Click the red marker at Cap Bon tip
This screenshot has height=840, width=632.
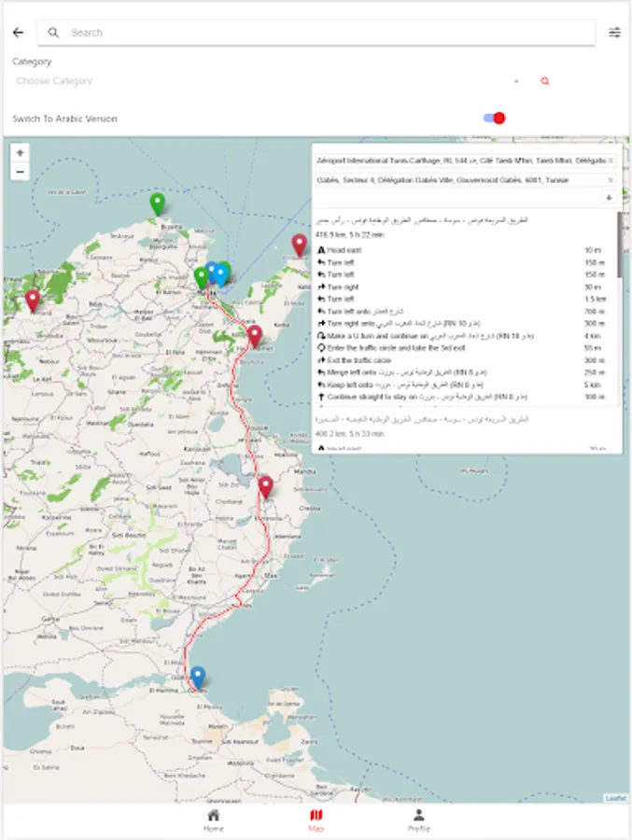click(299, 245)
